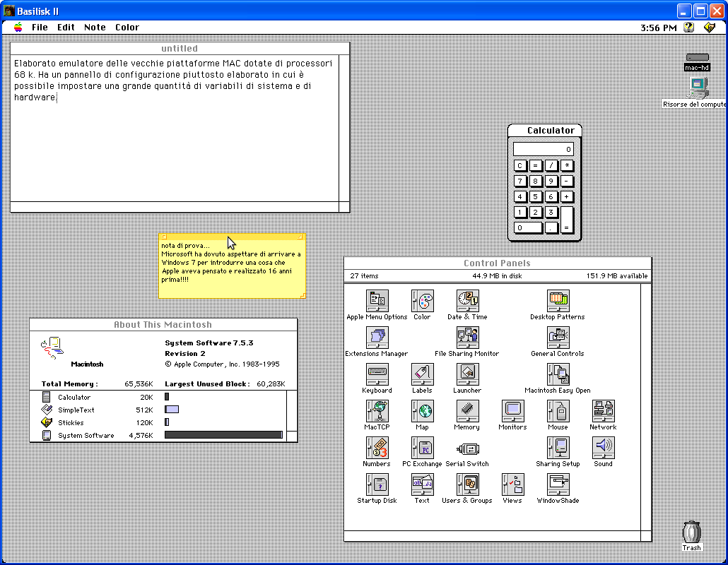Click the 7 key on Calculator
The height and width of the screenshot is (565, 728).
tap(519, 181)
